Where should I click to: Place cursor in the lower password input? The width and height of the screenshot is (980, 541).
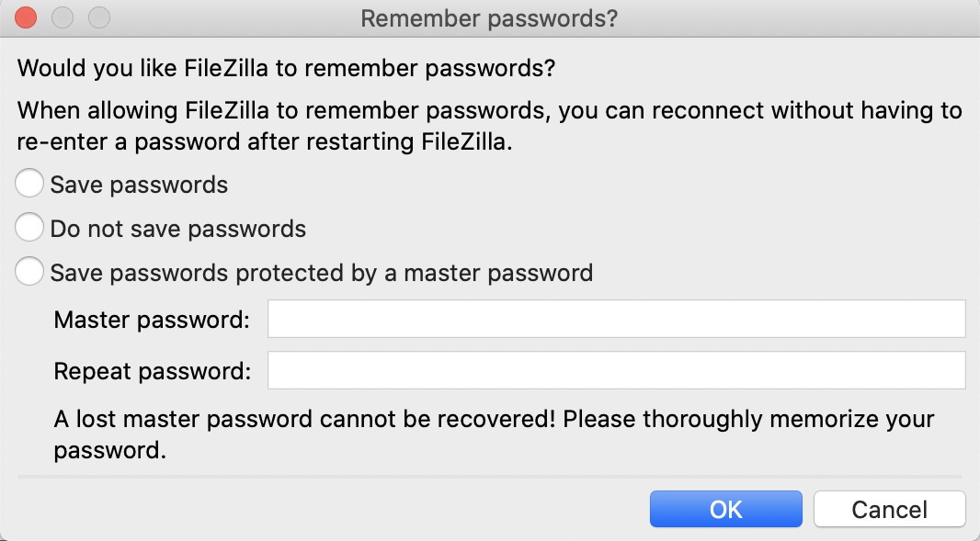pos(616,370)
